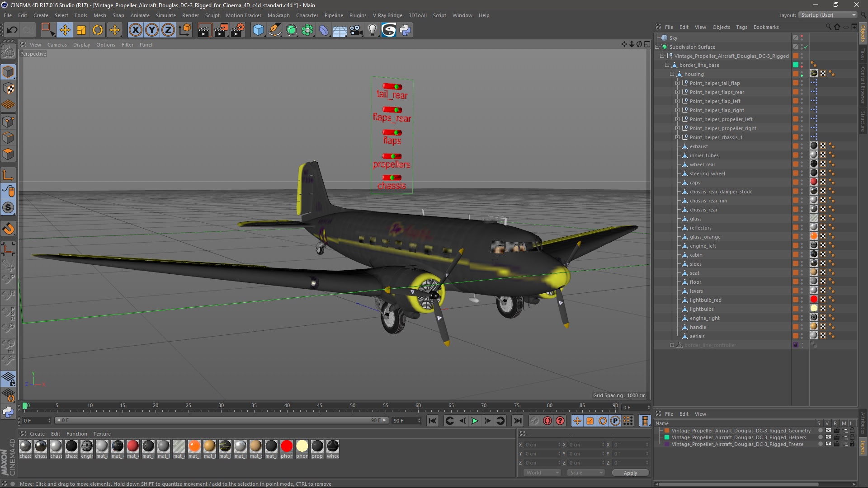
Task: Click the Render View clapperboard icon
Action: click(204, 30)
